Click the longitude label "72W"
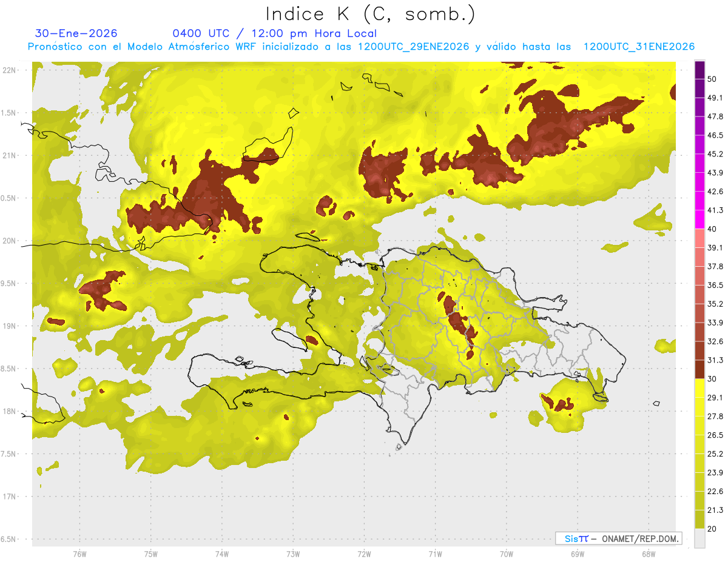 click(x=364, y=554)
